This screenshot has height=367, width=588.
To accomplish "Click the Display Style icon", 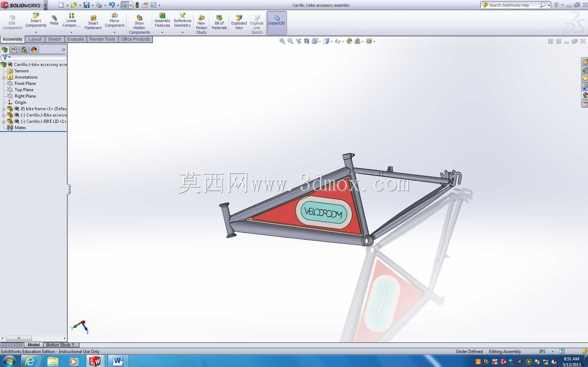I will (326, 41).
